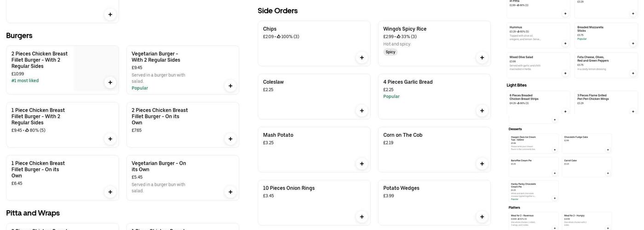644x230 pixels.
Task: Add the #1 most liked burger
Action: point(110,82)
